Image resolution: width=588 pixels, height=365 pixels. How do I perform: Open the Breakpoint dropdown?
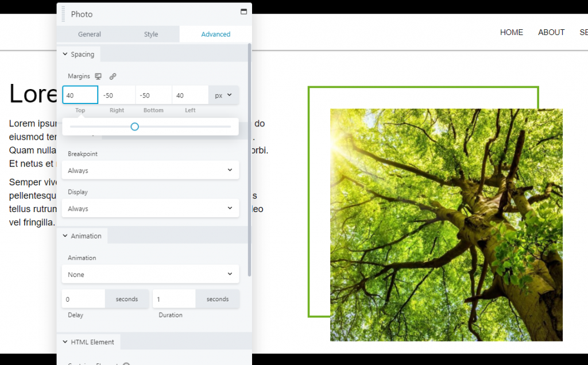(x=150, y=170)
